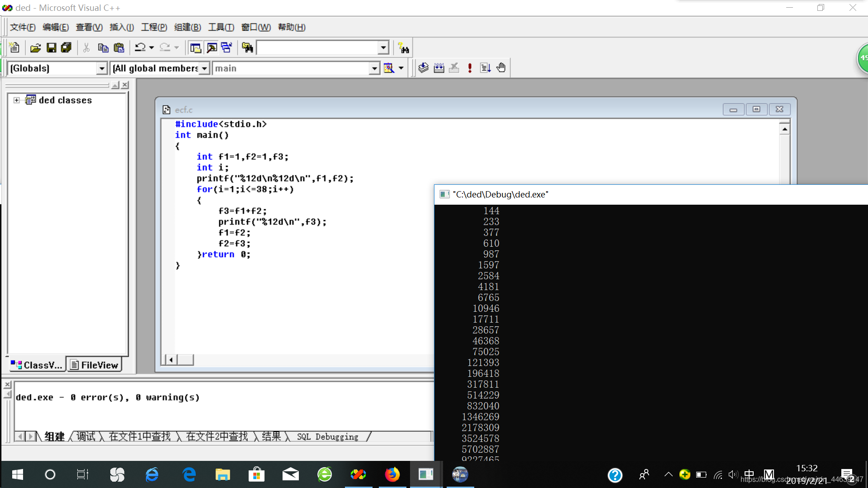Click the Search binoculars icon
This screenshot has width=868, height=488.
pos(403,48)
